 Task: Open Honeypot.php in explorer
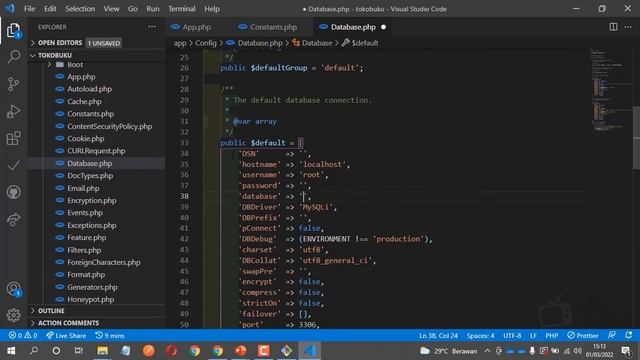(x=91, y=299)
